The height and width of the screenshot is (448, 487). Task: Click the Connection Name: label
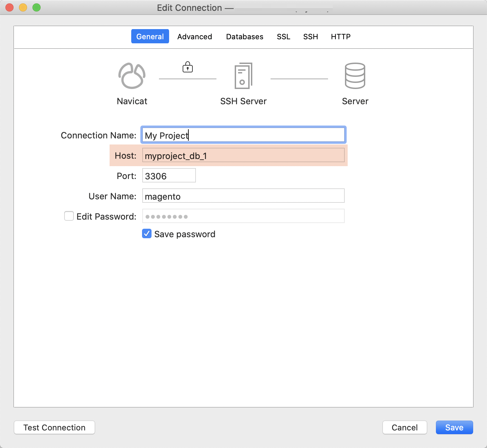coord(98,135)
